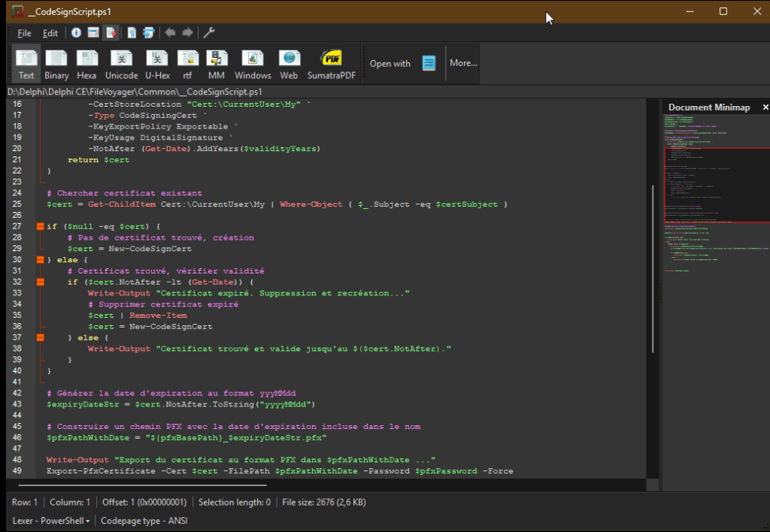The image size is (770, 532).
Task: Collapse the else block at line 30
Action: click(40, 260)
